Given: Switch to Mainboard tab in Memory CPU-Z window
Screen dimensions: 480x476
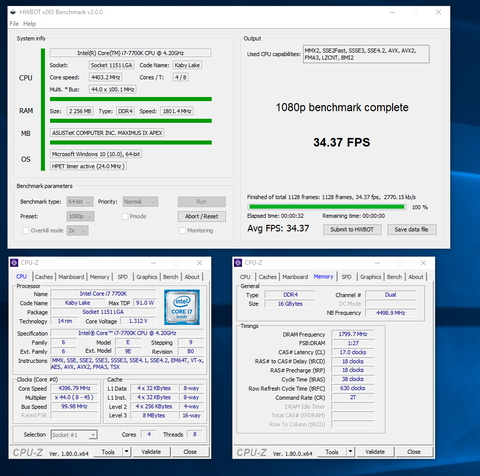Looking at the screenshot, I should [295, 277].
